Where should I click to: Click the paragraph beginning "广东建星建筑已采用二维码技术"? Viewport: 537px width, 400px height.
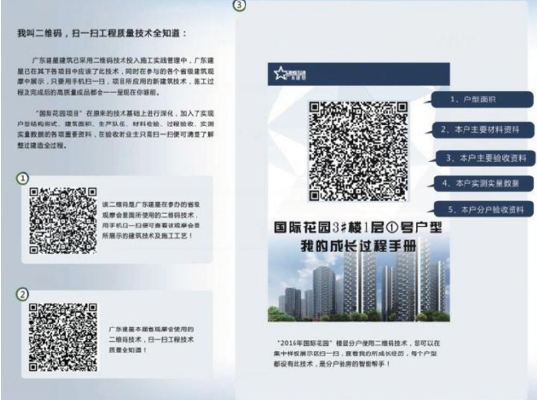coord(116,76)
